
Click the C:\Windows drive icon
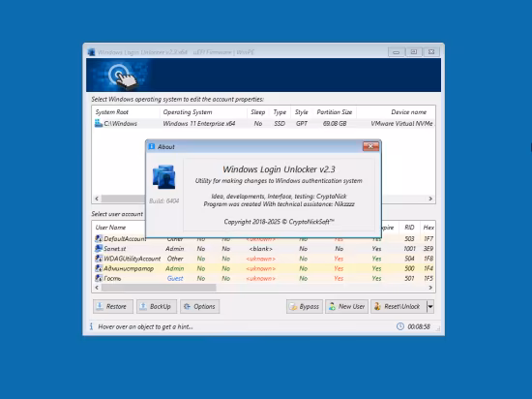(99, 123)
